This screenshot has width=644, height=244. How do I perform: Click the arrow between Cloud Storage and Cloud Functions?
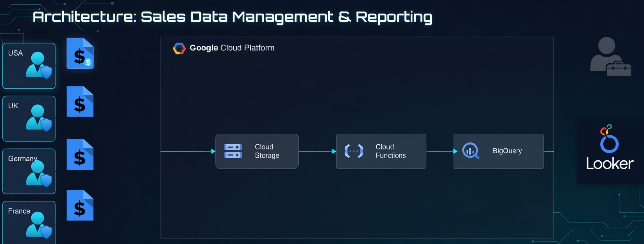[317, 151]
